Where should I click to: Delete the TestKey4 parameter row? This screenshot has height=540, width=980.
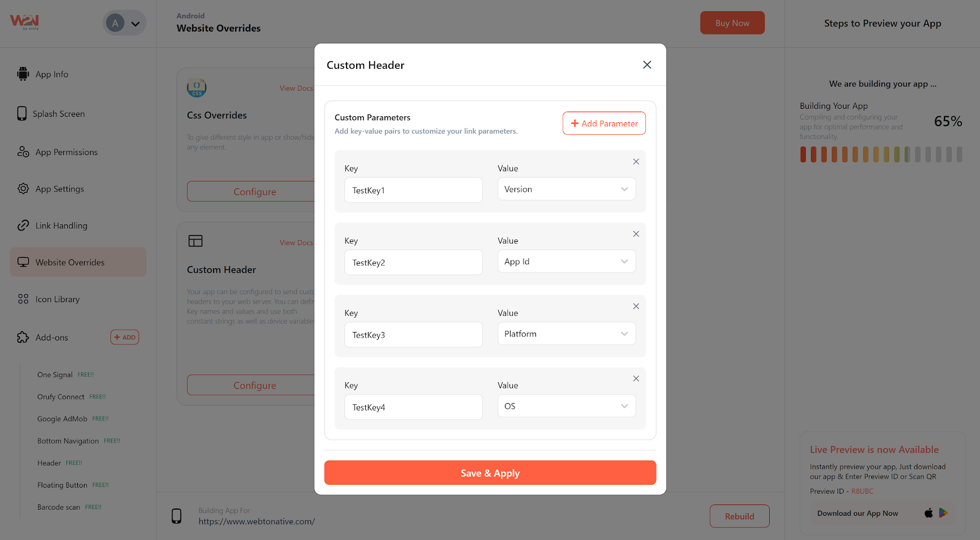coord(636,379)
